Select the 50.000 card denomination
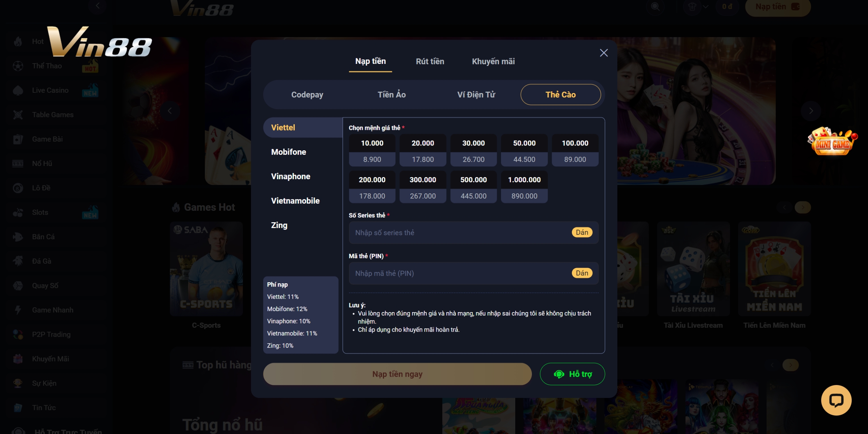This screenshot has width=868, height=434. click(x=524, y=150)
